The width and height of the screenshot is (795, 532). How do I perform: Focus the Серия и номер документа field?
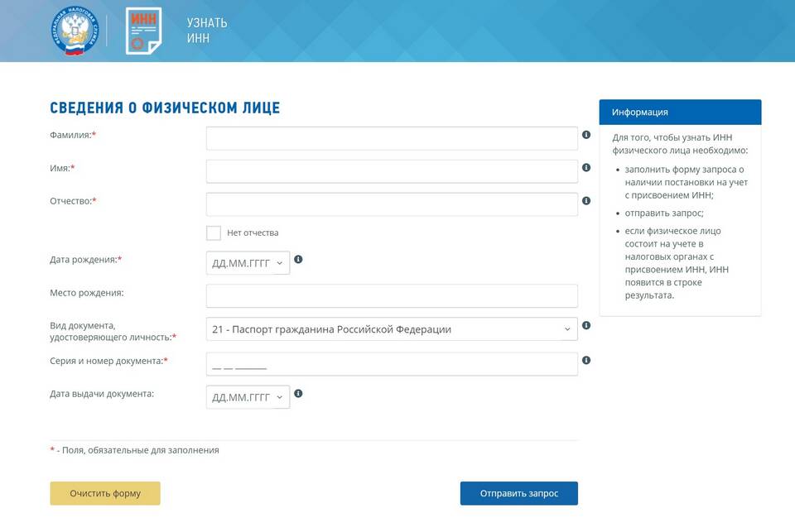point(392,364)
